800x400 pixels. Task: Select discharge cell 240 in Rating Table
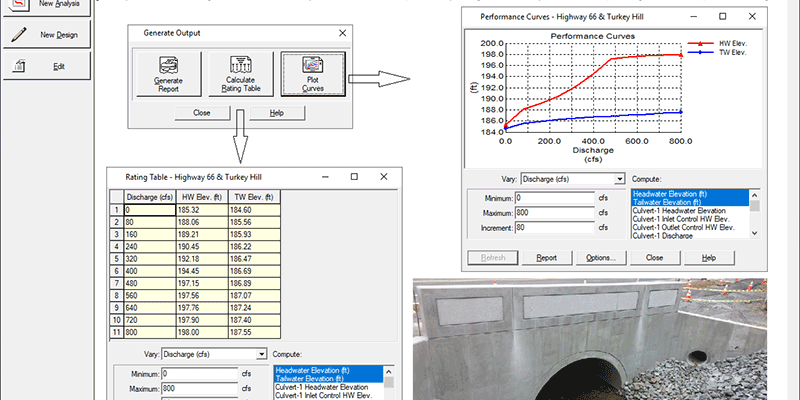[150, 246]
